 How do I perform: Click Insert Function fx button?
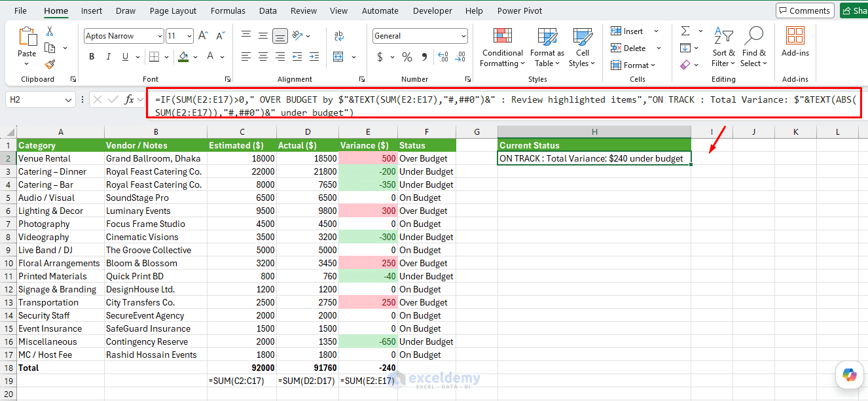130,100
